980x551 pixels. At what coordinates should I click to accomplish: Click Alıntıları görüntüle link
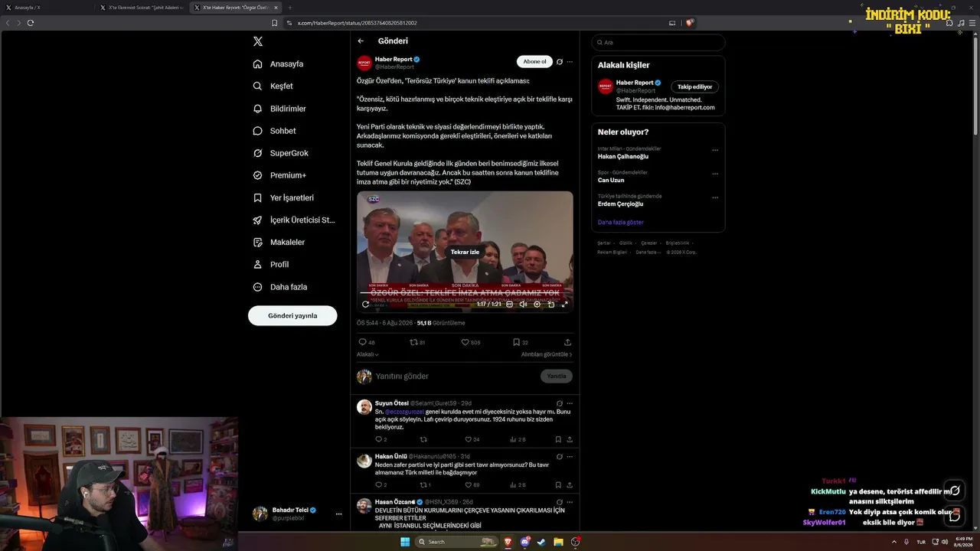coord(547,354)
